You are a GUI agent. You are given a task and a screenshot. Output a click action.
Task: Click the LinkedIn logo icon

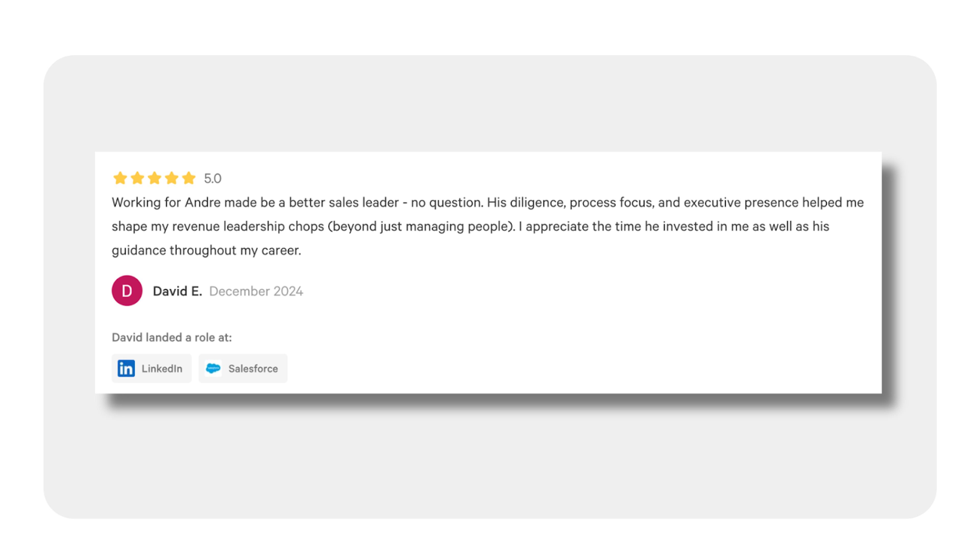pos(126,368)
